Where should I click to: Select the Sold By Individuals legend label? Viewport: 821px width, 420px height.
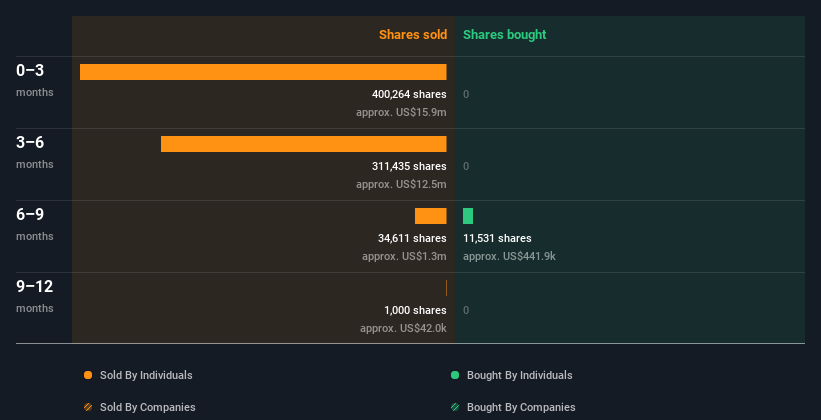(x=146, y=375)
